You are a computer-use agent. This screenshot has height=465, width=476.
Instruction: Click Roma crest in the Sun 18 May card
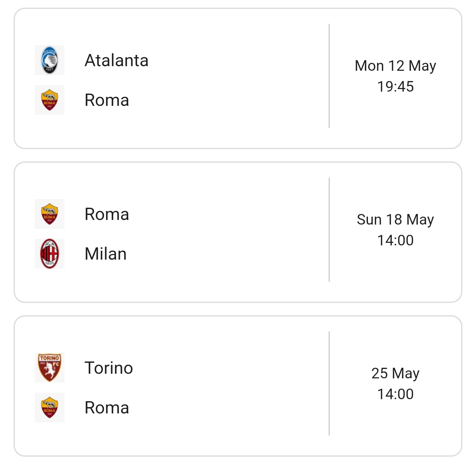(50, 214)
